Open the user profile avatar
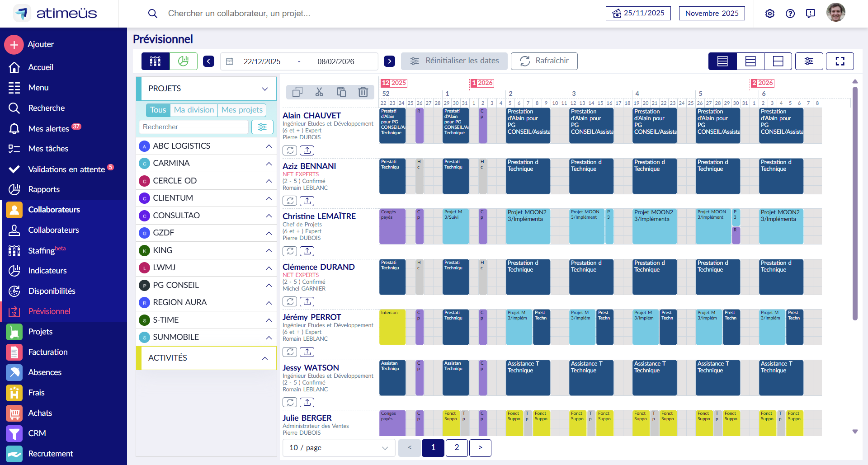Image resolution: width=868 pixels, height=465 pixels. click(836, 13)
